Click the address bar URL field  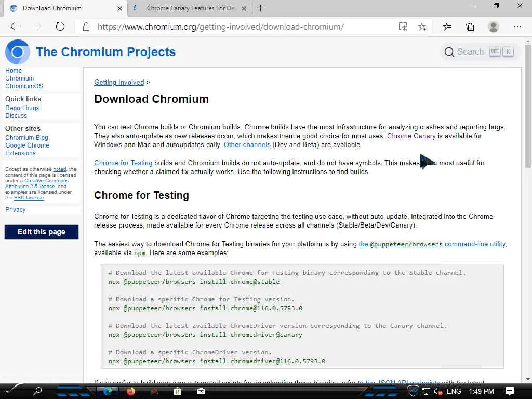point(220,27)
